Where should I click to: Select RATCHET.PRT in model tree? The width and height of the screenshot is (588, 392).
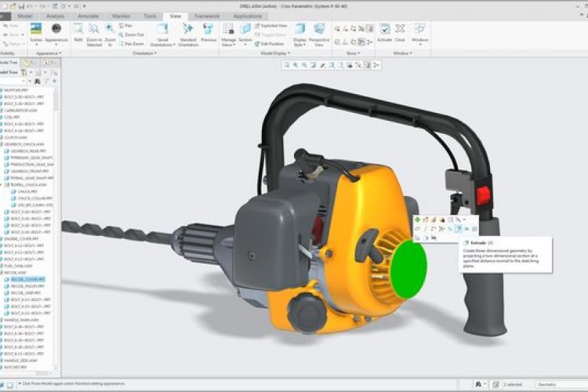coord(16,367)
